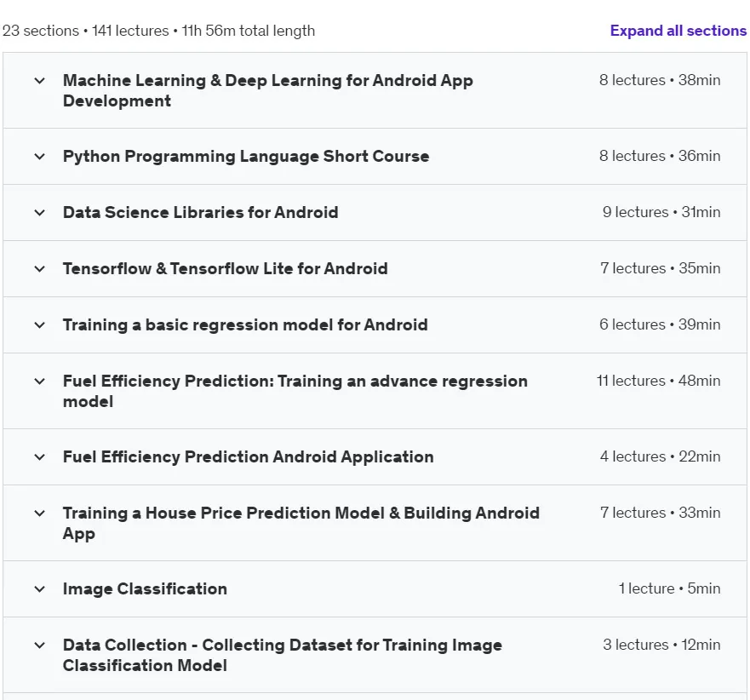Image resolution: width=750 pixels, height=700 pixels.
Task: Select Fuel Efficiency Prediction Android Application title
Action: [249, 457]
